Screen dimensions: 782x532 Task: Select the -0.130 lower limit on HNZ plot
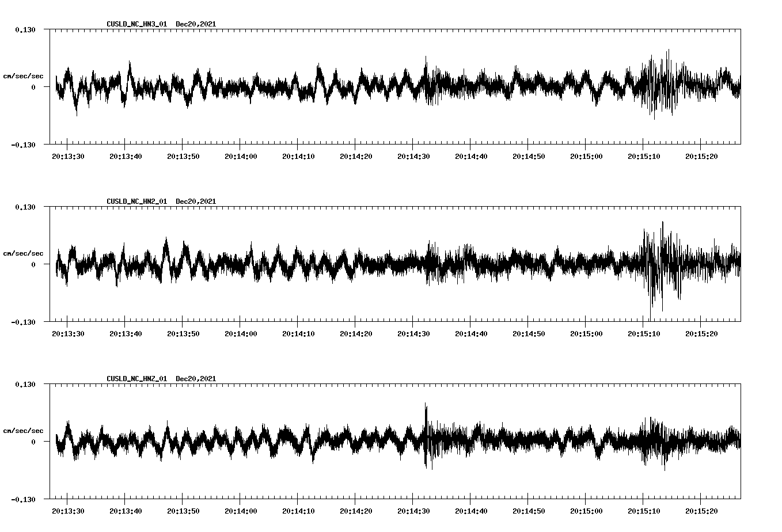[23, 499]
